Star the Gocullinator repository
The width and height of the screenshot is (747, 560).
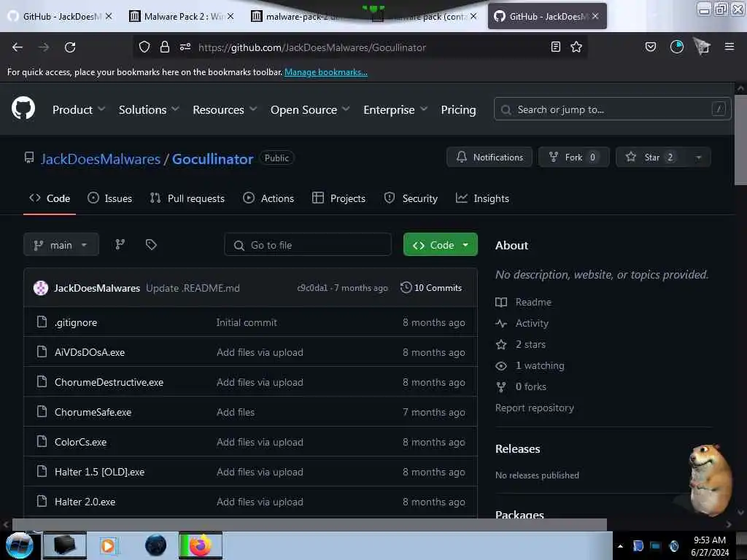pos(651,157)
